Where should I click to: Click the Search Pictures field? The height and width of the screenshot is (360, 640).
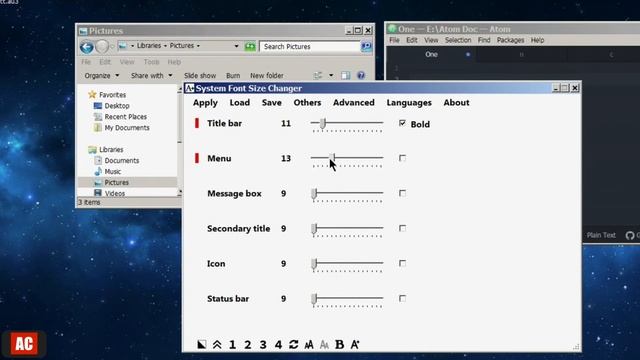click(x=310, y=47)
